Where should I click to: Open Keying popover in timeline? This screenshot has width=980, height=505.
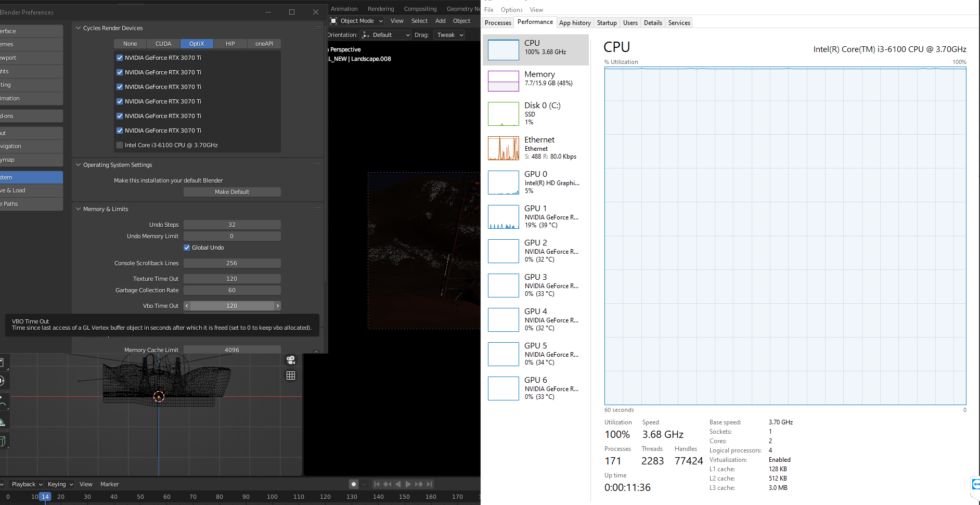[x=60, y=484]
